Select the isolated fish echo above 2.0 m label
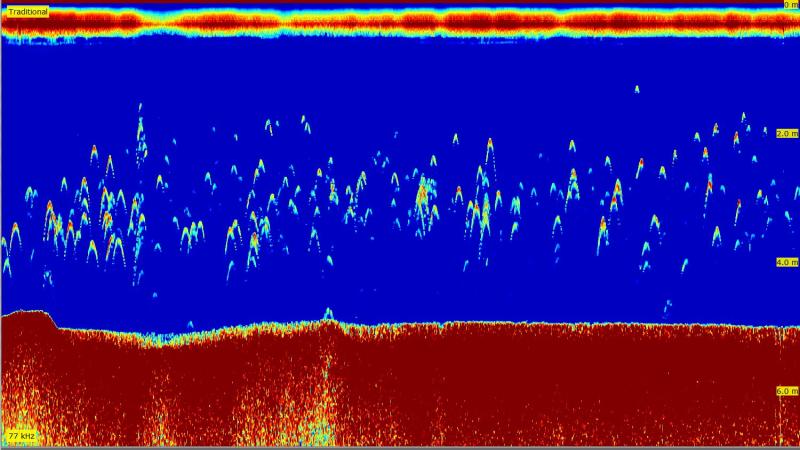 636,90
